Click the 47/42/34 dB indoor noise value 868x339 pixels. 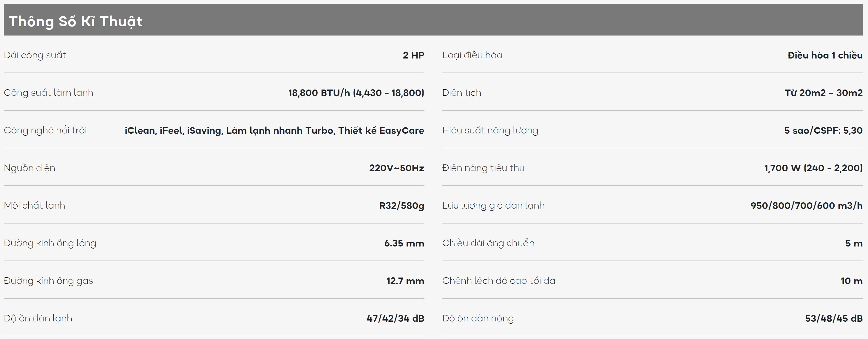click(395, 318)
